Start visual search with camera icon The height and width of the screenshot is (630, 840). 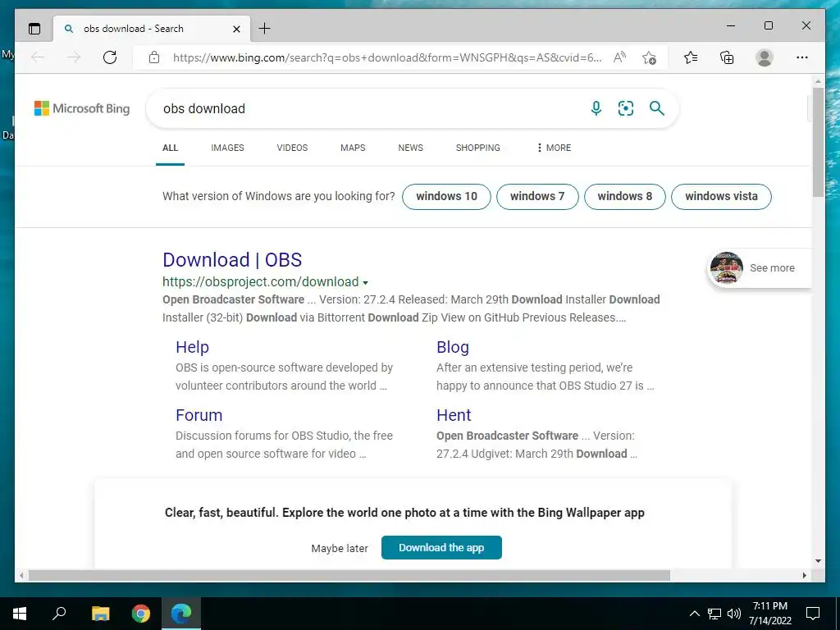pos(626,108)
